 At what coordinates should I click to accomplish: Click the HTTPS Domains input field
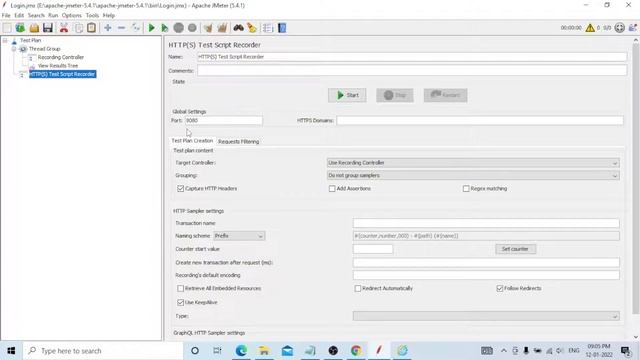pos(480,121)
